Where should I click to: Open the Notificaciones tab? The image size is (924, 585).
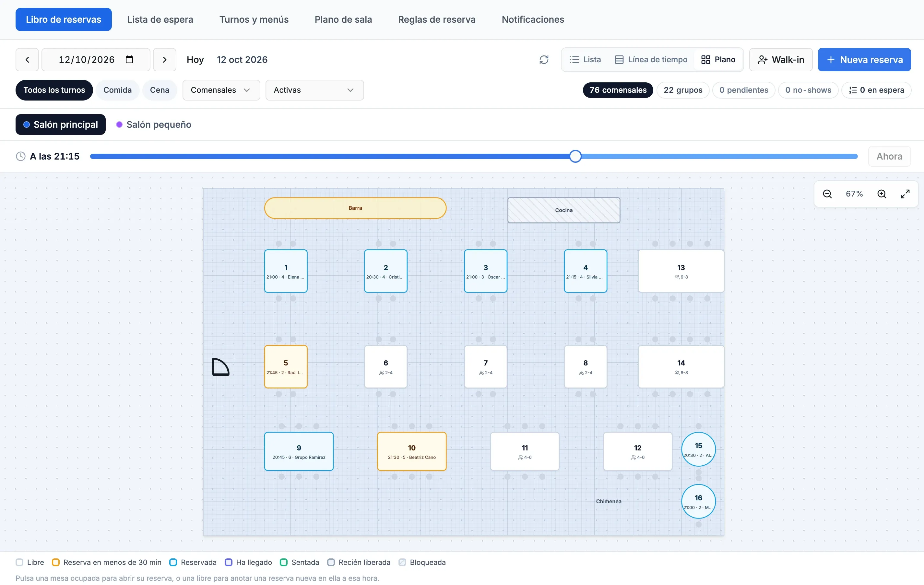(533, 19)
